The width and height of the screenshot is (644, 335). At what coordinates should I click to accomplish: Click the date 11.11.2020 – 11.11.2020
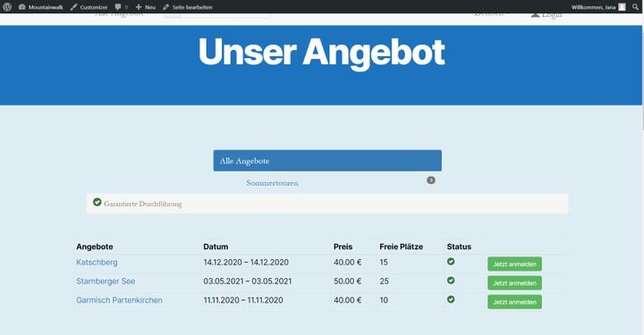243,300
